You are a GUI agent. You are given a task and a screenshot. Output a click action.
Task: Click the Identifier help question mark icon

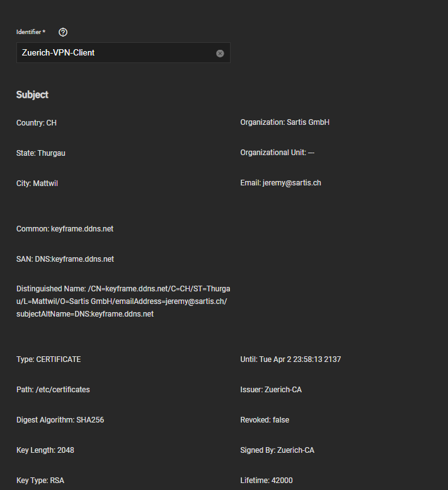pos(63,32)
